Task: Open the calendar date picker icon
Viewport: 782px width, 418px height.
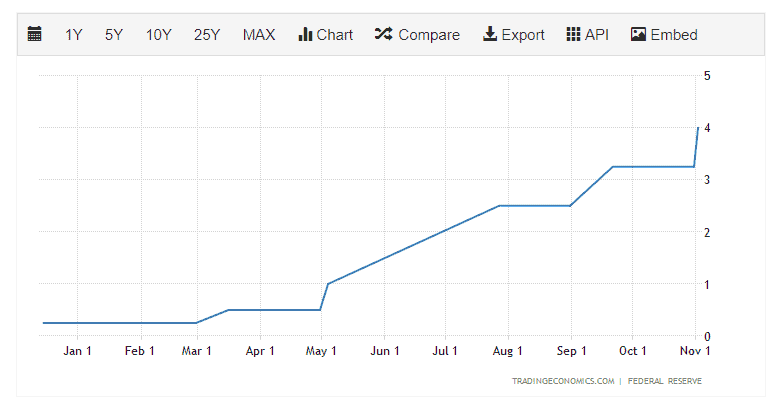Action: (35, 35)
